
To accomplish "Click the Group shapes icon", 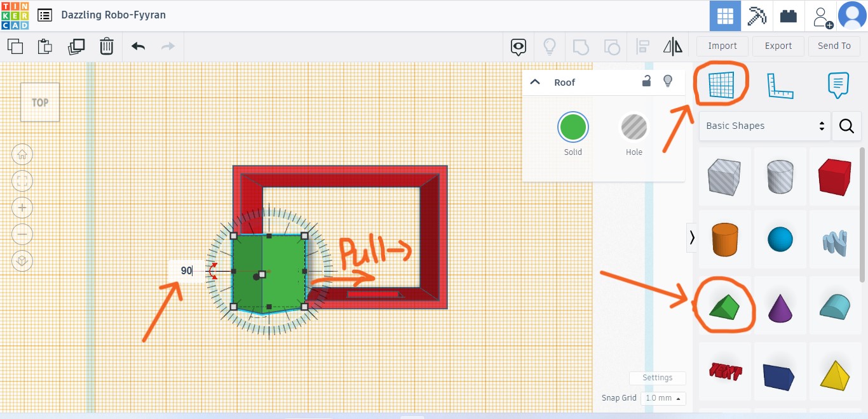I will [581, 46].
